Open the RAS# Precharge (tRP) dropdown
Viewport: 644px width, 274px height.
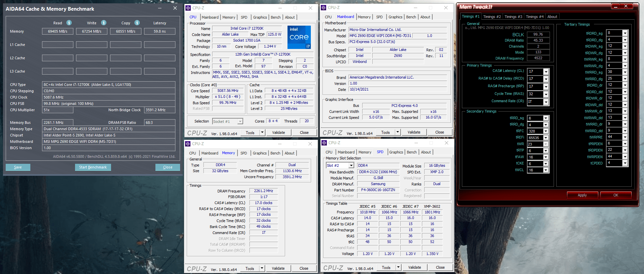click(x=546, y=87)
